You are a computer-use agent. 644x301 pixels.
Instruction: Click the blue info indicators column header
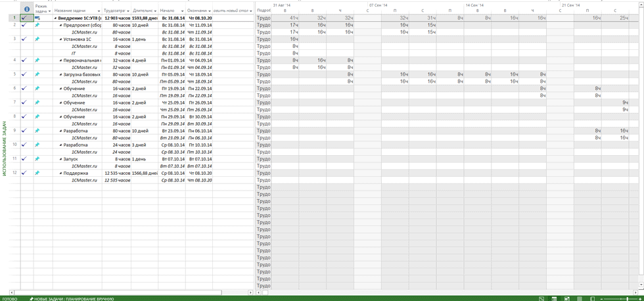27,9
